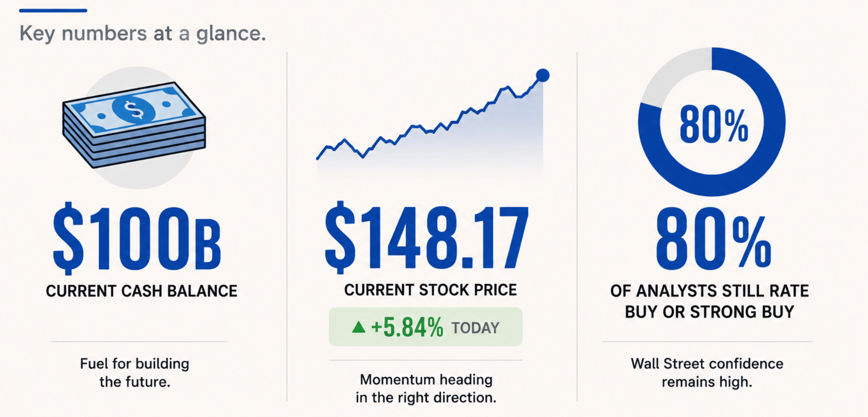Click the gray circle behind the cash stack
Viewport: 868px width, 417px height.
[138, 128]
